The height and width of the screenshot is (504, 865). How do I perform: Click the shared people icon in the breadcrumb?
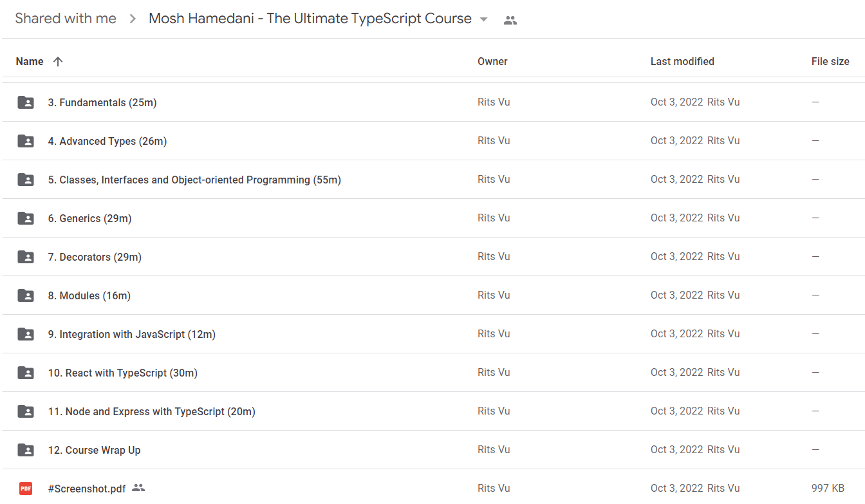coord(510,20)
